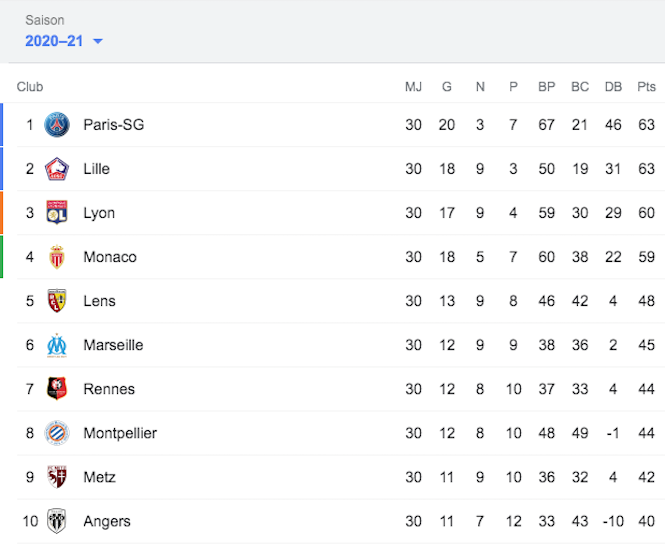Image resolution: width=665 pixels, height=548 pixels.
Task: Click the Metz club crest
Action: 57,477
